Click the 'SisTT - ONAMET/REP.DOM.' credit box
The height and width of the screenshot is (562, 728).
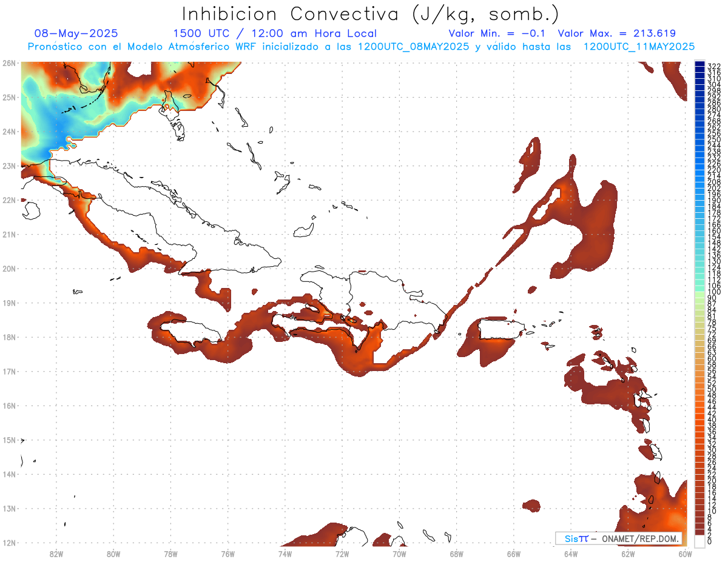[x=619, y=538]
